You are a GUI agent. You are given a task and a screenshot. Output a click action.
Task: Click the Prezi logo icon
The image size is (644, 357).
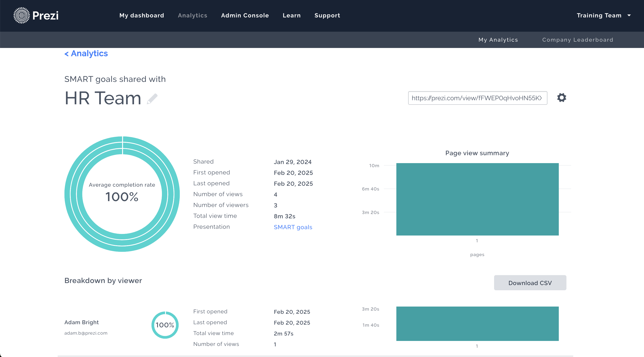coord(21,16)
